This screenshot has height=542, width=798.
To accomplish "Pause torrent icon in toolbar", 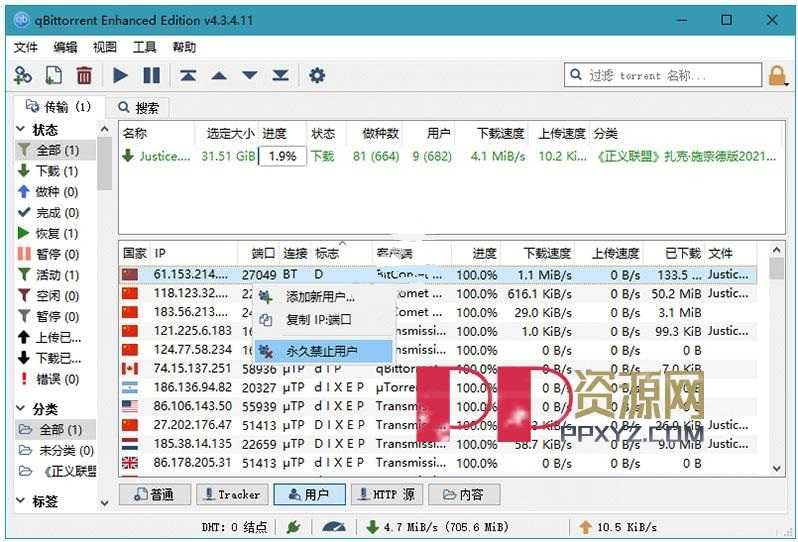I will pos(152,75).
